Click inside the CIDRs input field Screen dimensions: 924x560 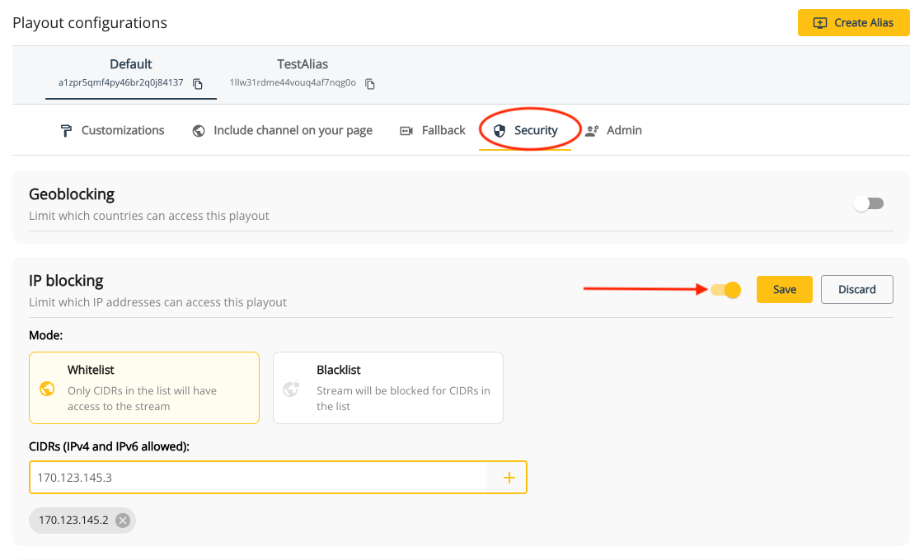coord(247,477)
